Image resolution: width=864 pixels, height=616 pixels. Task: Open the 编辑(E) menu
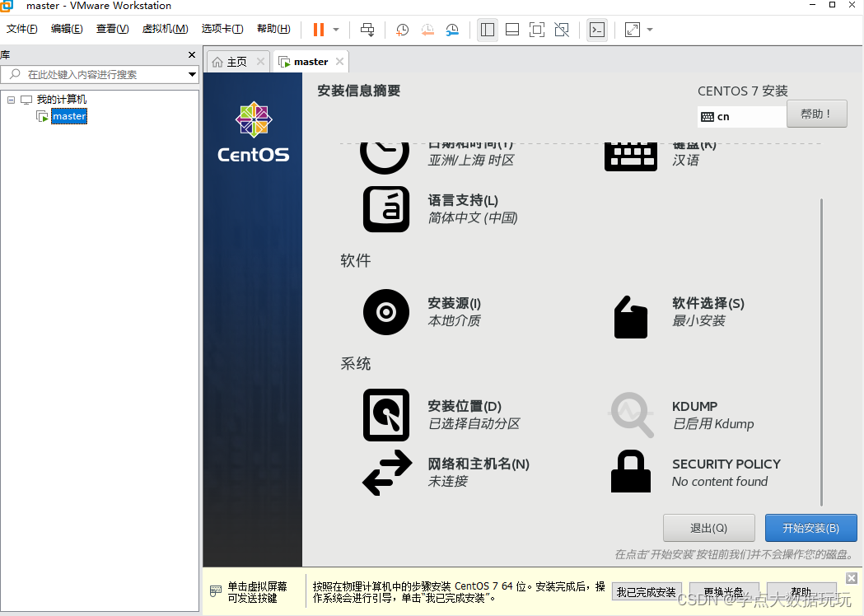[67, 29]
